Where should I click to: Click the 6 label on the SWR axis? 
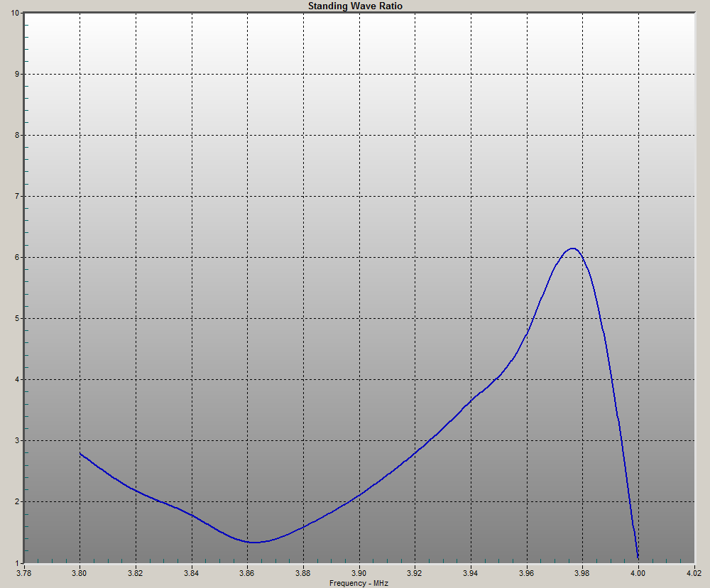point(18,257)
